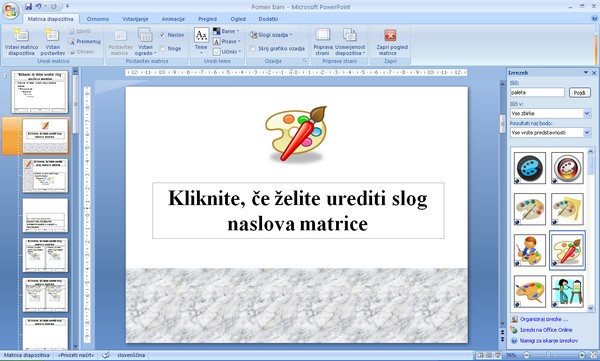Switch to Slide Sorter view in the status bar
The image size is (600, 361).
point(489,355)
